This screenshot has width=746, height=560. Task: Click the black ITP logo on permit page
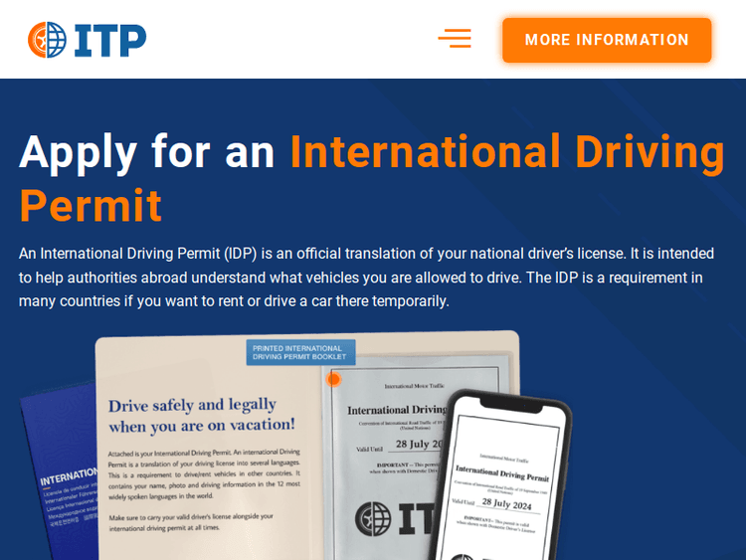[396, 518]
